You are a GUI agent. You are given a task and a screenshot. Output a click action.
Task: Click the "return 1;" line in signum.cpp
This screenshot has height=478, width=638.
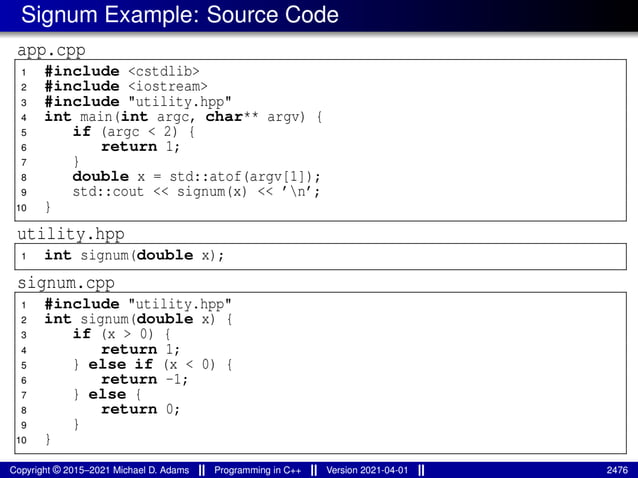[x=140, y=349]
